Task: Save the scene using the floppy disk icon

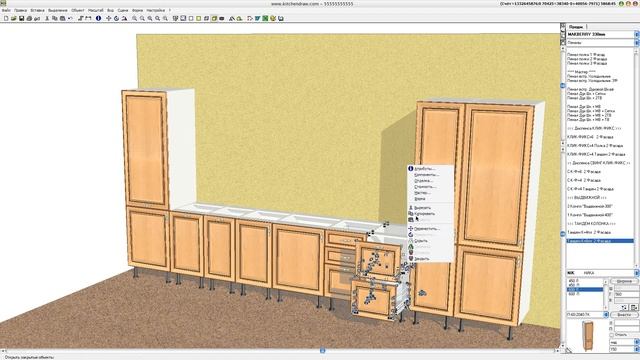Action: [x=22, y=18]
